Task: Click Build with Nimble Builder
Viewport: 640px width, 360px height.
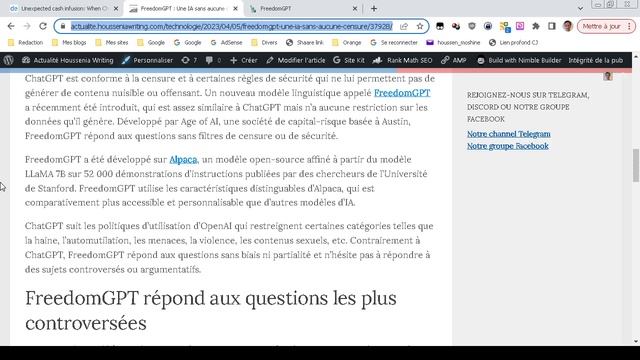Action: click(519, 60)
